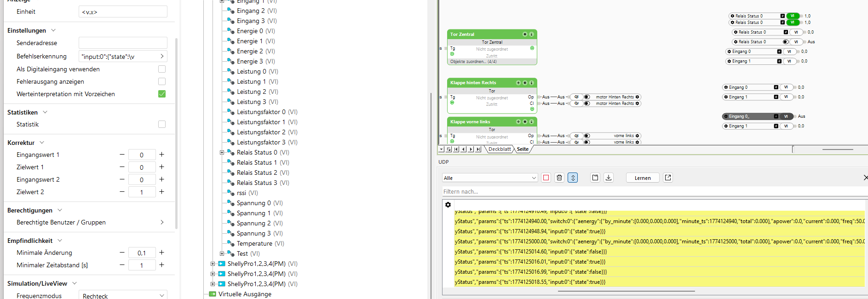Open the gear settings in the UDP log list

[448, 205]
